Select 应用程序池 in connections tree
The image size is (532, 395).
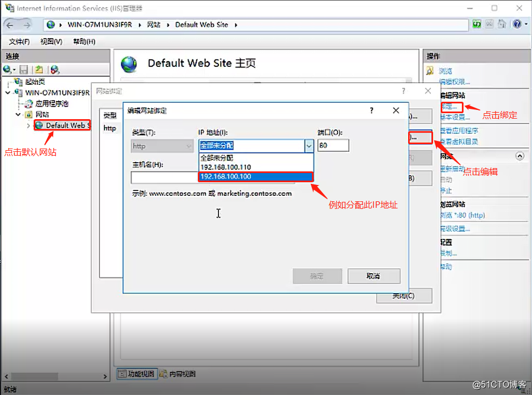pos(52,103)
